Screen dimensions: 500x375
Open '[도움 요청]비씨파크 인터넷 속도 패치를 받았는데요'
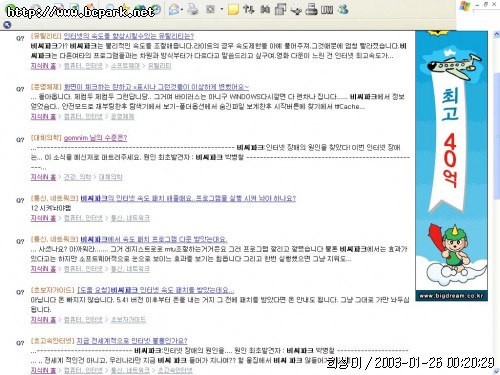155,290
